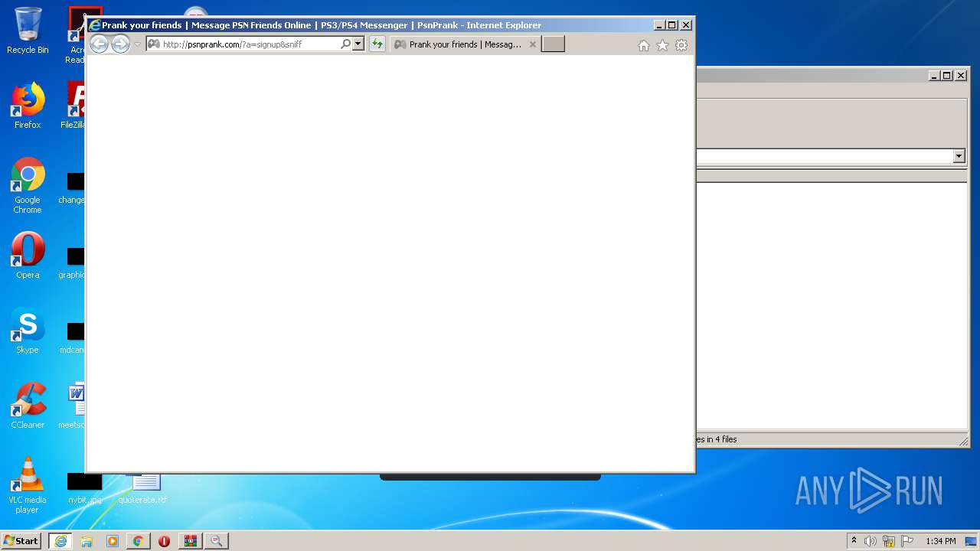Image resolution: width=980 pixels, height=551 pixels.
Task: Minimize the background archive window
Action: pos(934,76)
